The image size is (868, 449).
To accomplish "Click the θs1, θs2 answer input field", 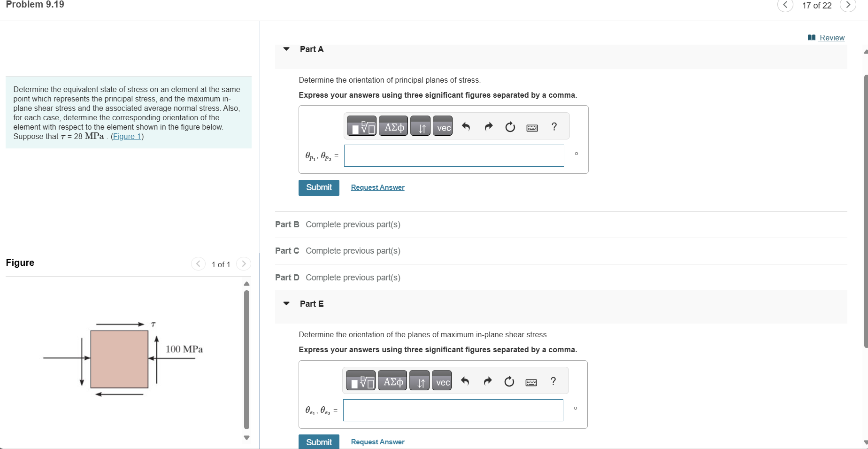I will pyautogui.click(x=453, y=410).
